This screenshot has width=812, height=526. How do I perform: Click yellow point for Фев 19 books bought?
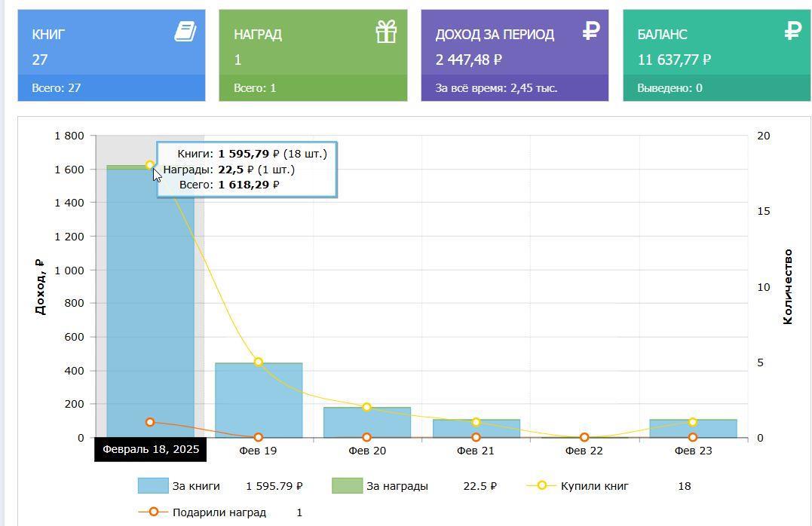(259, 362)
